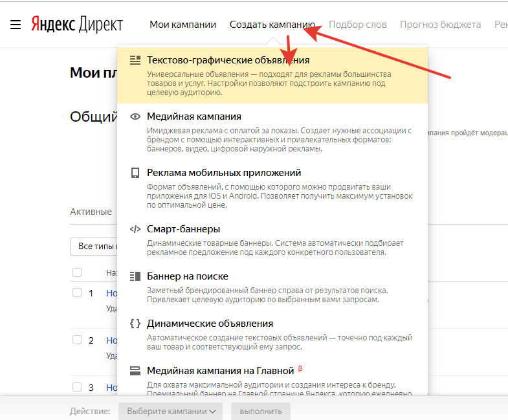Switch to the Активные tab
Viewport: 508px width, 420px height.
91,212
